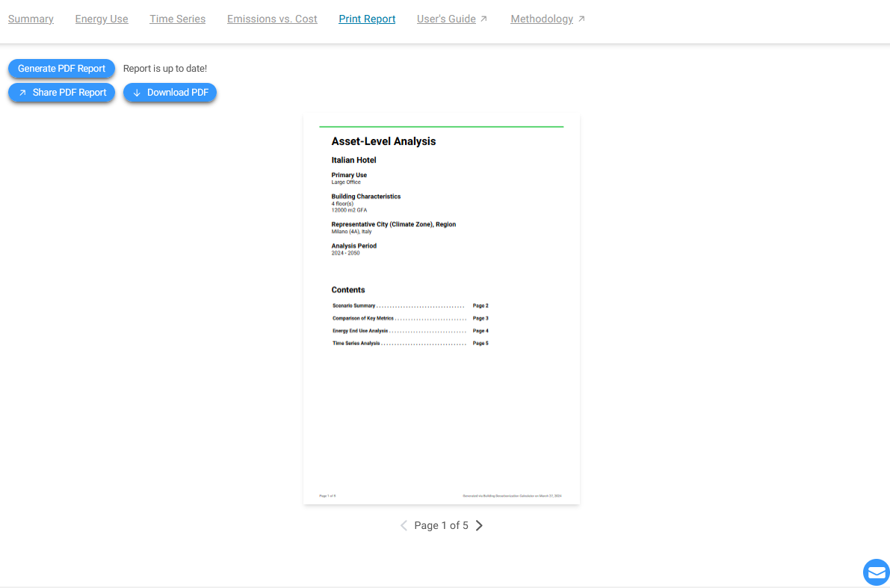Open the Energy Use tab
The width and height of the screenshot is (890, 588).
click(x=102, y=19)
